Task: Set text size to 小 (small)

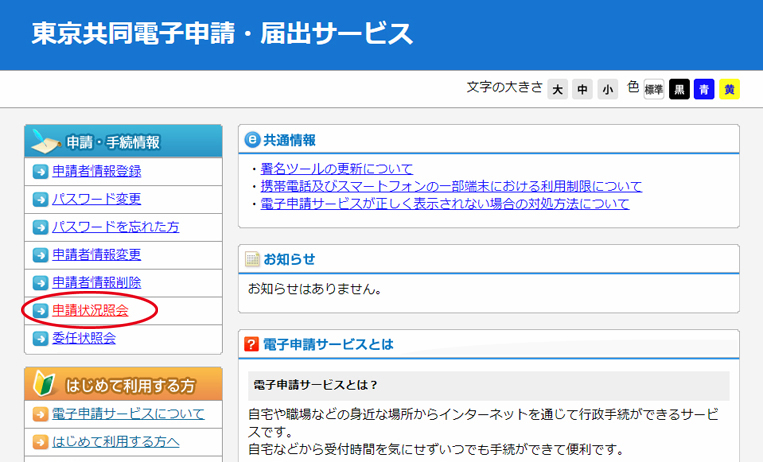Action: (608, 90)
